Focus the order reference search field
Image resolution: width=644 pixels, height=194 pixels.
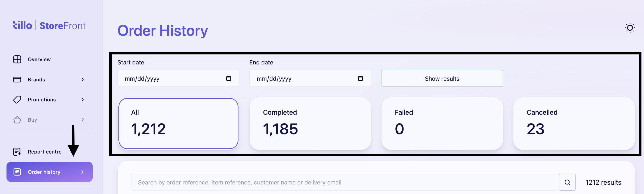[345, 182]
